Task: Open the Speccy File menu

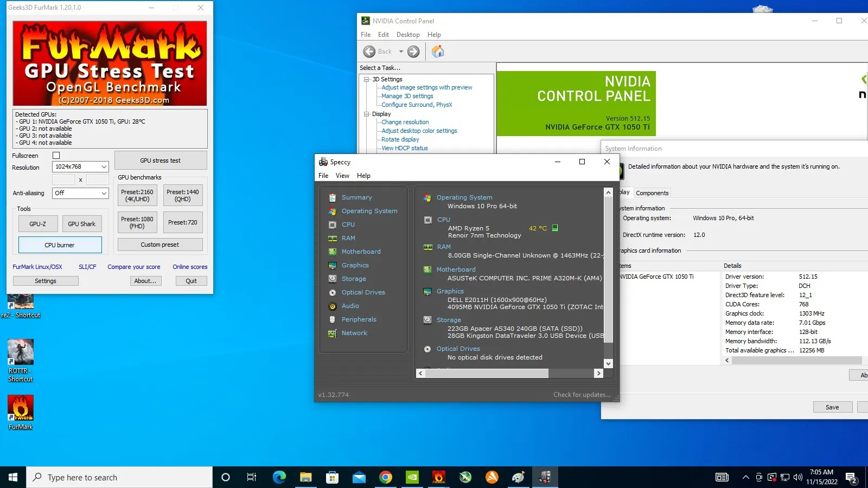Action: click(x=323, y=176)
